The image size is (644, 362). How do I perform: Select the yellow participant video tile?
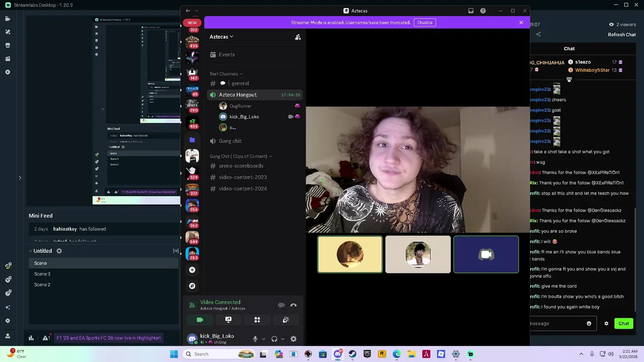click(350, 255)
